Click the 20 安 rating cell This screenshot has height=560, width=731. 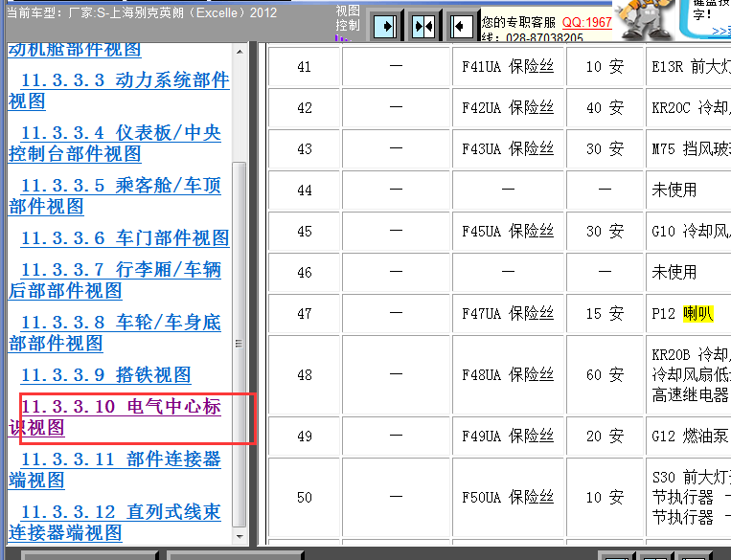coord(605,437)
